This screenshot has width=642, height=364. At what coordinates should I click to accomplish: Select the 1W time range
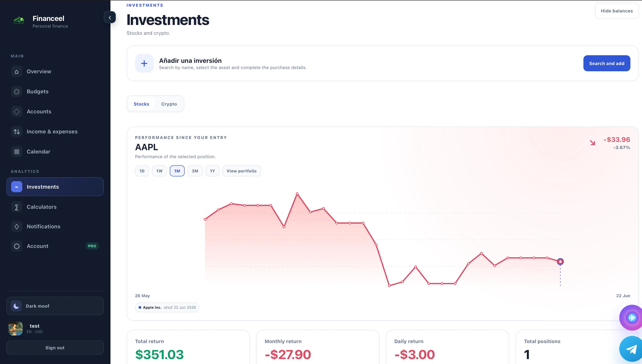tap(159, 171)
